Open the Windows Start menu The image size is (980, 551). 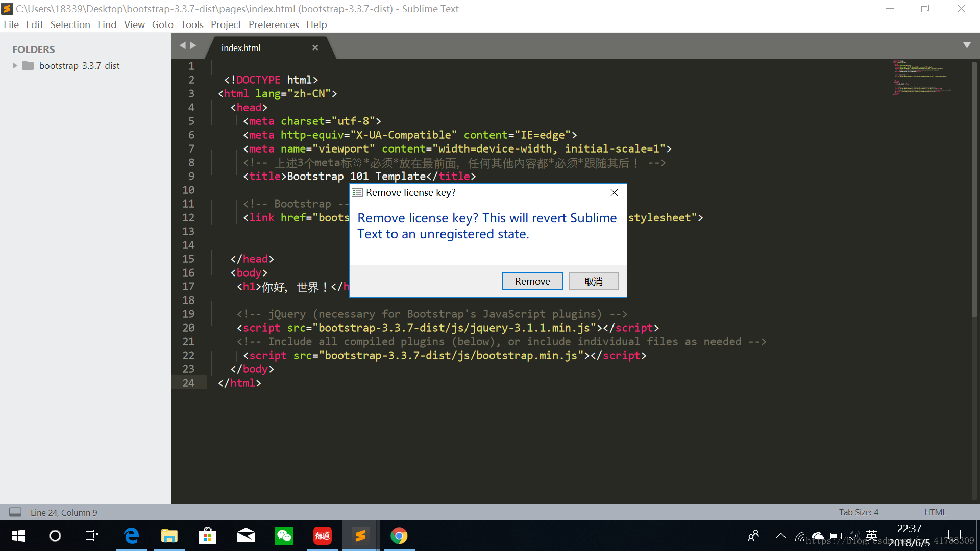click(18, 536)
